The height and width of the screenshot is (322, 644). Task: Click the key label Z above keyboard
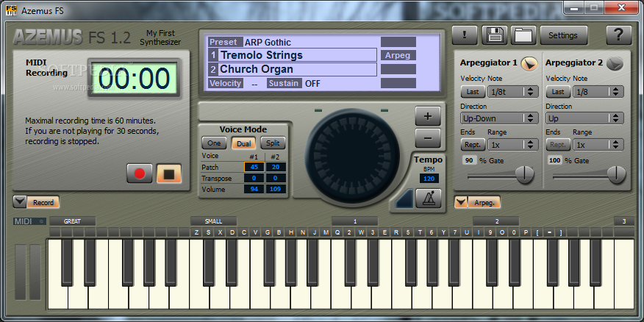(x=197, y=232)
